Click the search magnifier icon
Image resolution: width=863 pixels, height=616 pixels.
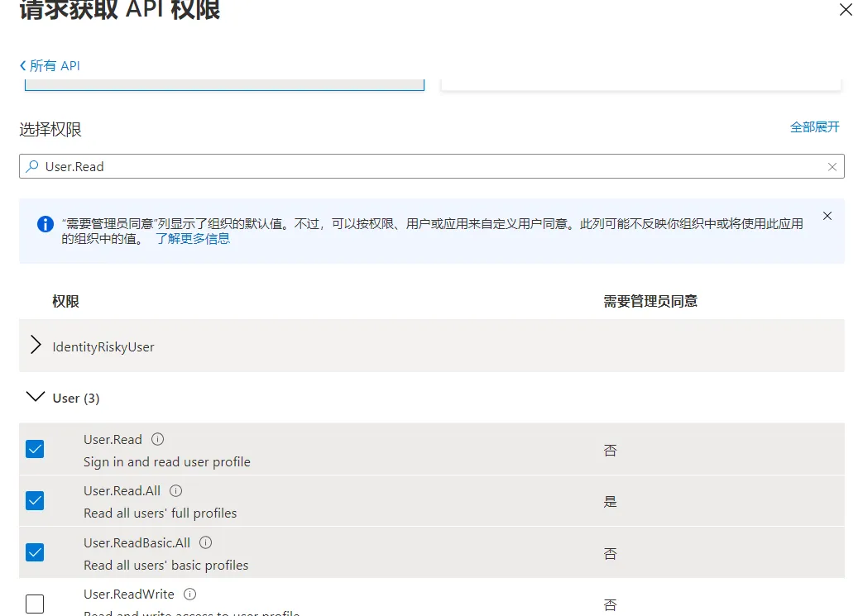click(32, 166)
